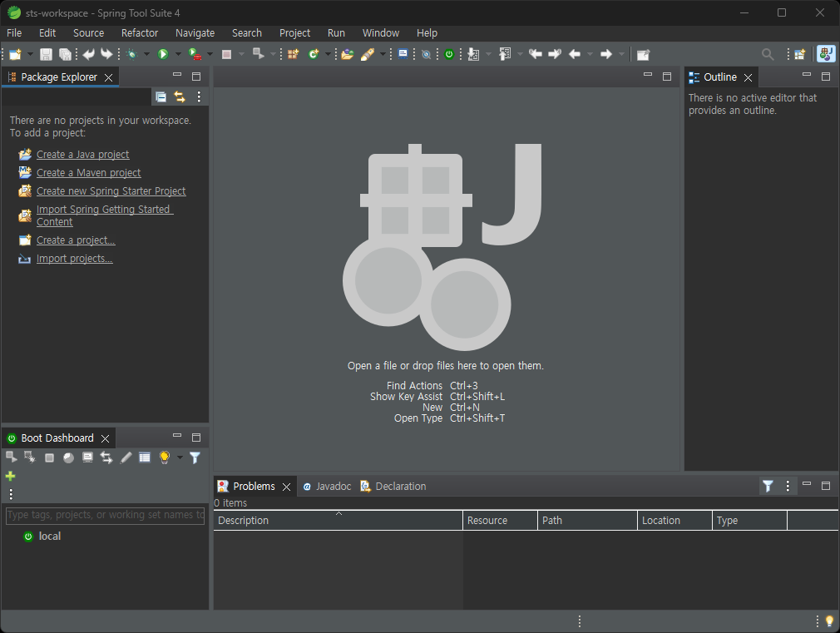Click the Boot Dashboard start/restart icon
This screenshot has width=840, height=633.
point(12,457)
